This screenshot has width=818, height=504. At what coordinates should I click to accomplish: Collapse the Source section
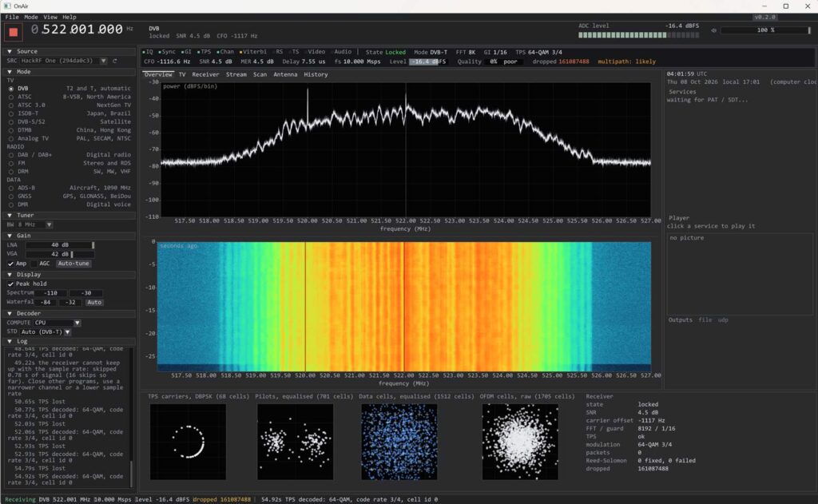click(10, 52)
